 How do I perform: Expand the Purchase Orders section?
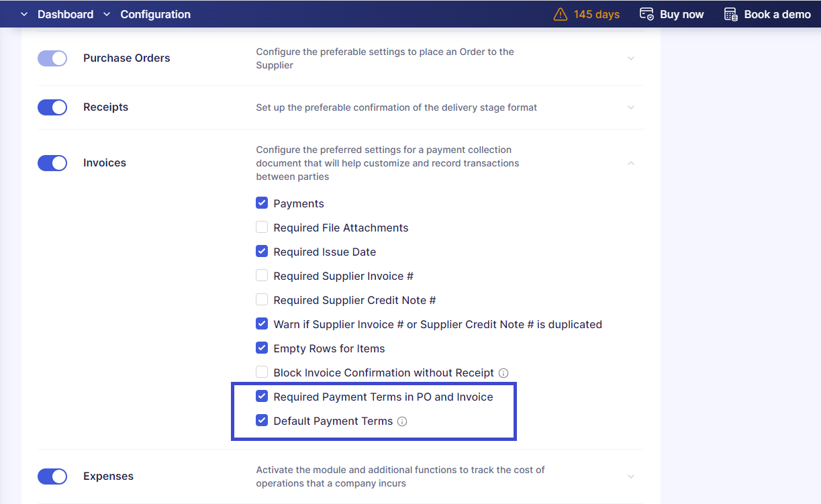pos(630,58)
